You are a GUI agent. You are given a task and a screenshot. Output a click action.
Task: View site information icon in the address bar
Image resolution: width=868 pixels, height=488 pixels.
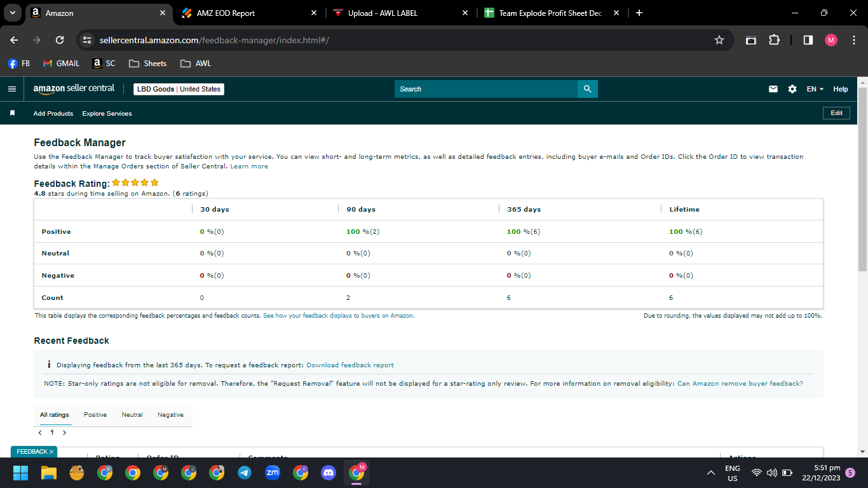[x=87, y=40]
